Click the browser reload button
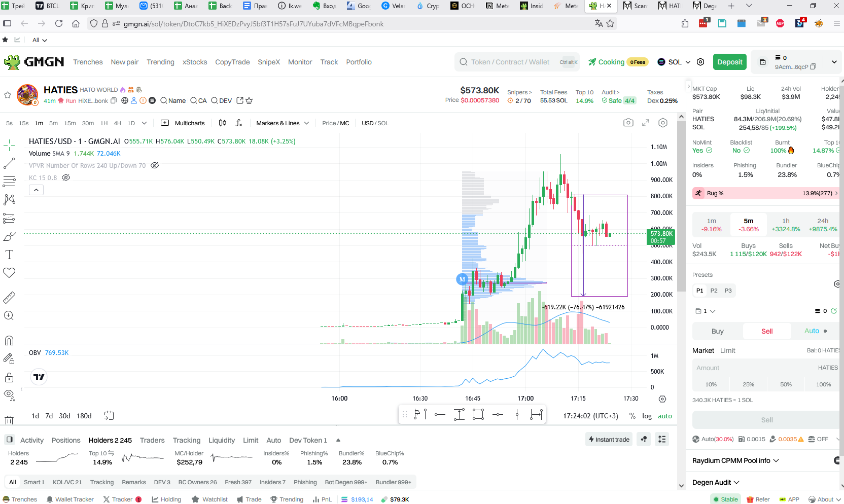 click(59, 23)
